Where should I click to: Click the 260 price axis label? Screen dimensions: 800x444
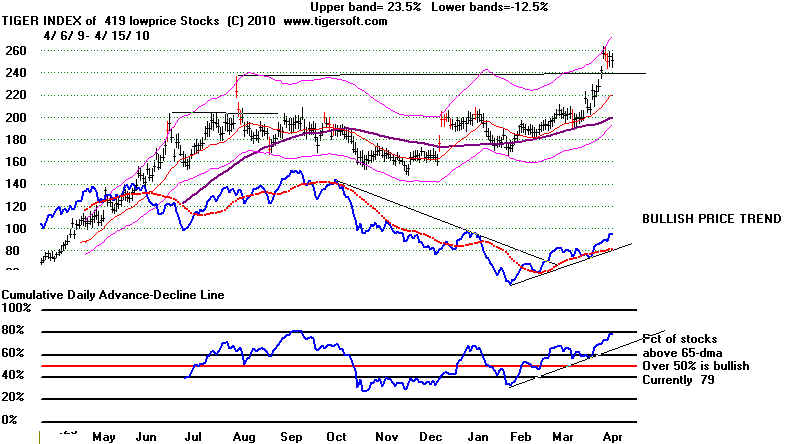[x=15, y=51]
